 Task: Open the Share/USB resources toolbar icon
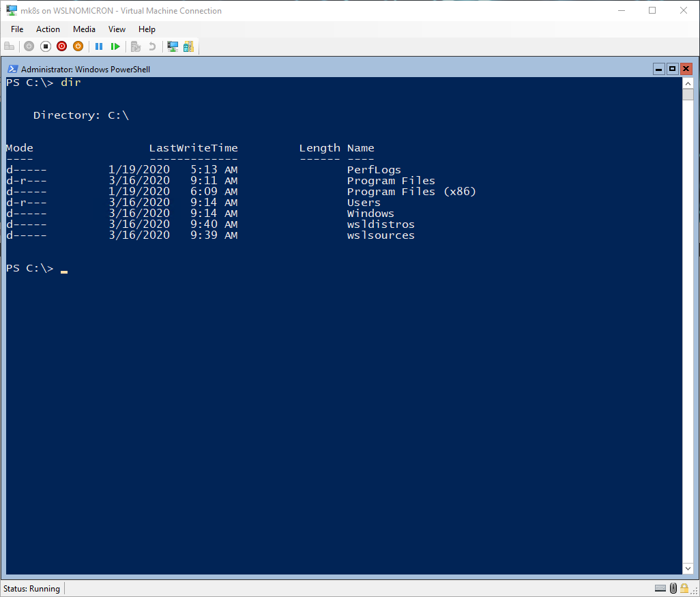pyautogui.click(x=188, y=46)
